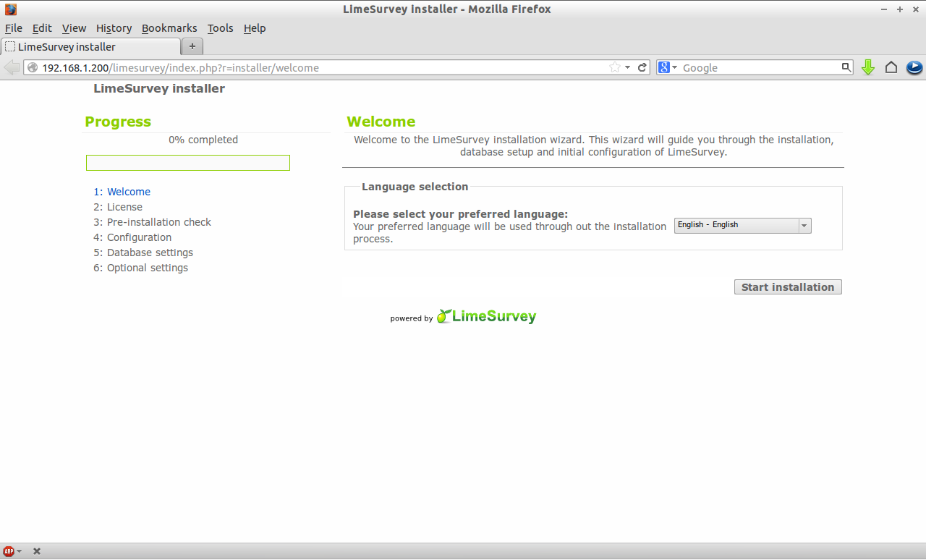Click the search magnifier icon
The height and width of the screenshot is (560, 926).
(x=846, y=67)
